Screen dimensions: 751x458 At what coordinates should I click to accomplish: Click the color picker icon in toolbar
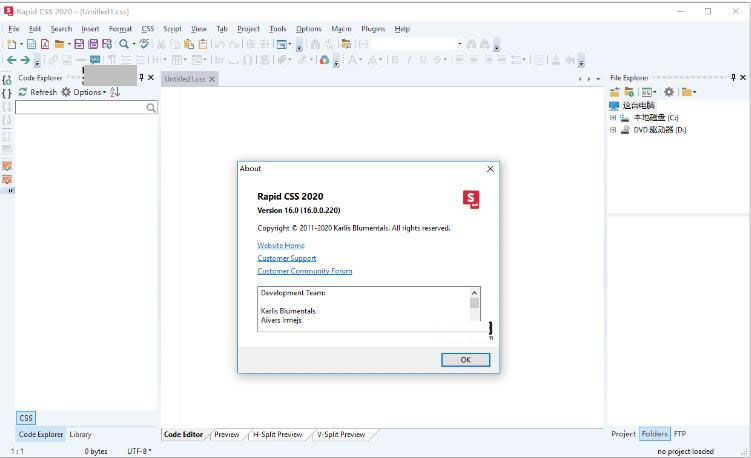click(325, 60)
